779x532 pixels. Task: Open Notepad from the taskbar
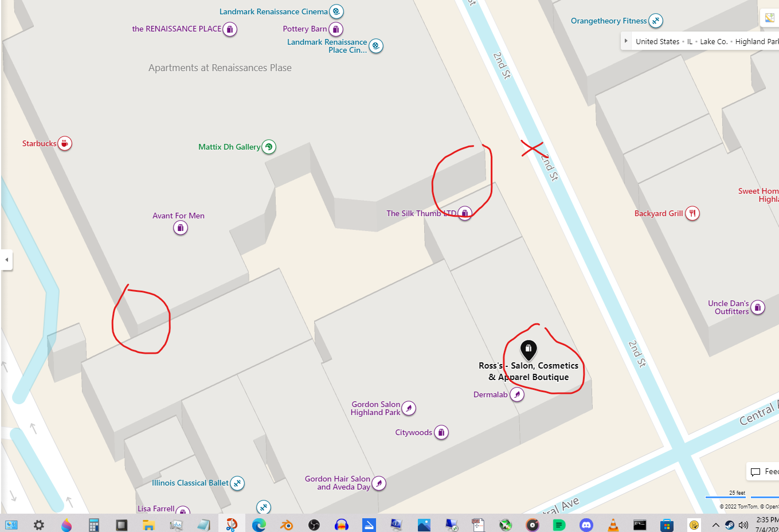click(x=203, y=525)
